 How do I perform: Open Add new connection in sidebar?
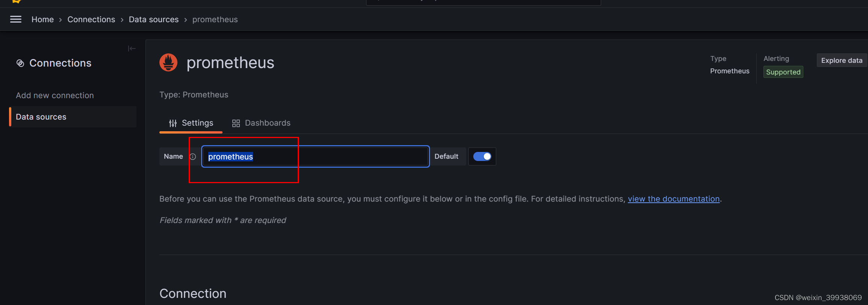click(55, 96)
